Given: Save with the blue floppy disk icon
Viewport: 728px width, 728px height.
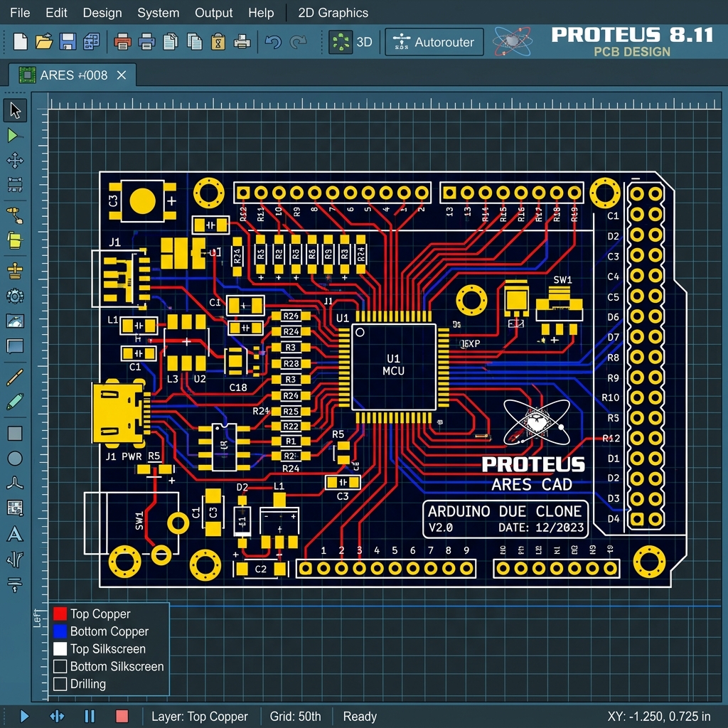Looking at the screenshot, I should [x=68, y=41].
